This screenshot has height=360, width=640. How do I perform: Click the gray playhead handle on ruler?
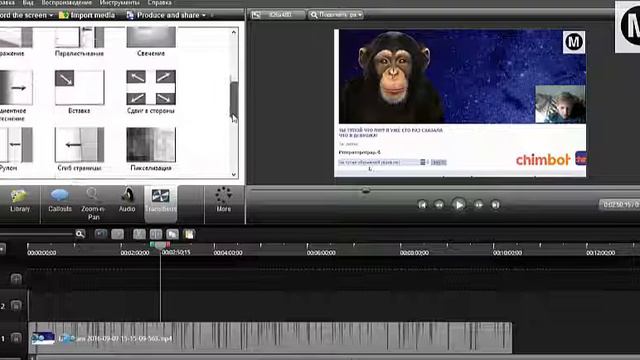160,245
